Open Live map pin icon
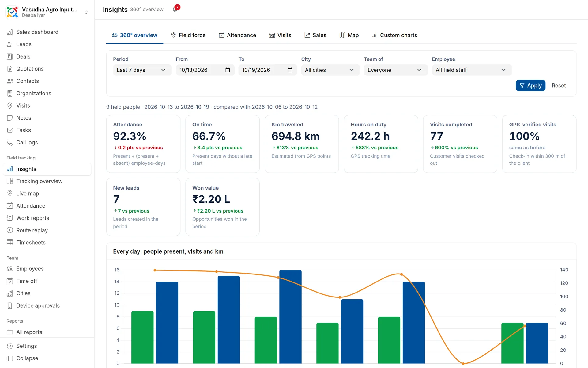The height and width of the screenshot is (368, 588). tap(10, 194)
